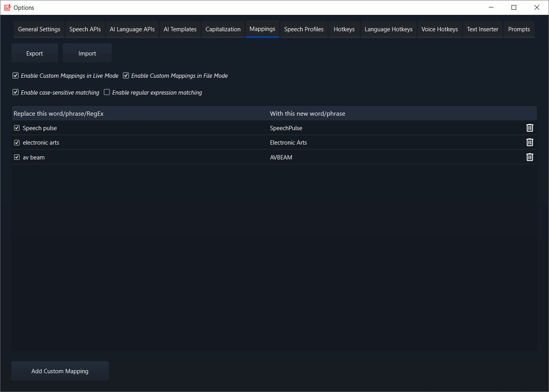
Task: Open the Prompts tab
Action: 519,29
